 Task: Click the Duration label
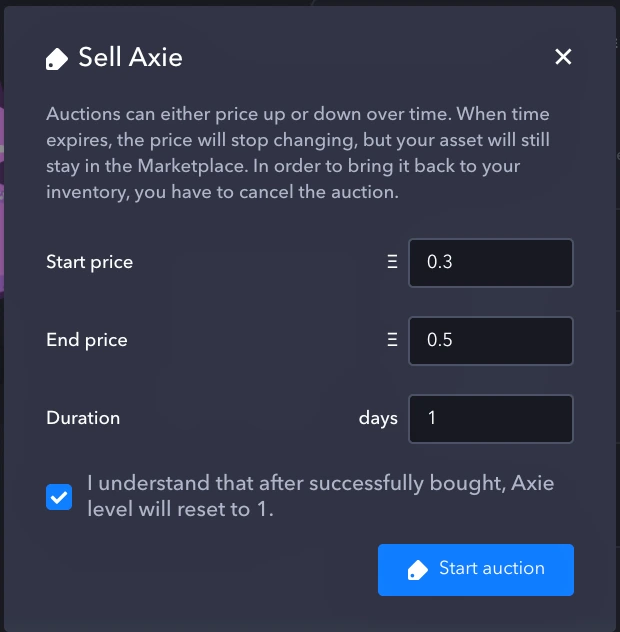click(x=83, y=418)
